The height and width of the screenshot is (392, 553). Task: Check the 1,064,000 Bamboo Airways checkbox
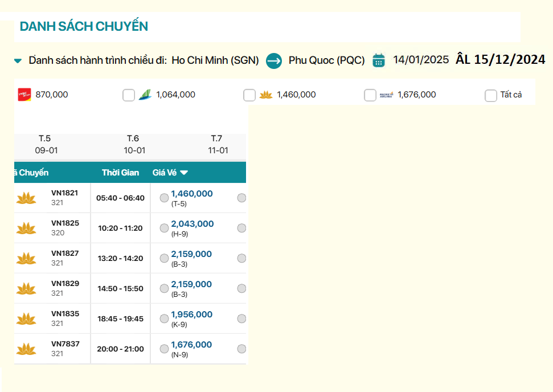tap(129, 95)
